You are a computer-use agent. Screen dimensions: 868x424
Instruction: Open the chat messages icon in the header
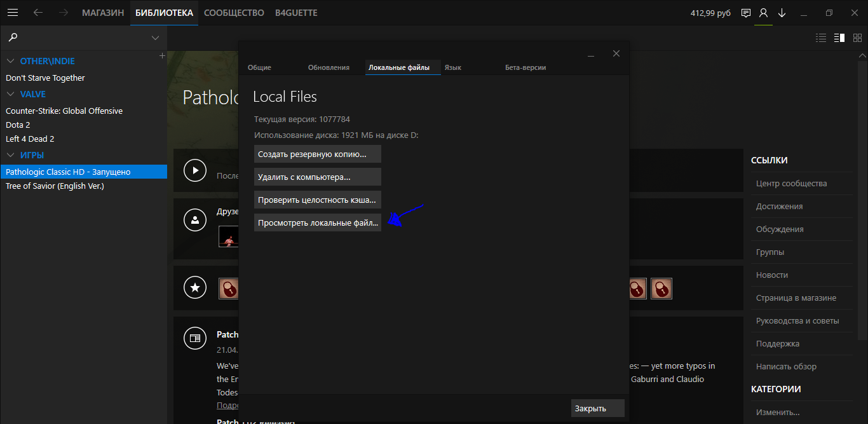coord(746,13)
